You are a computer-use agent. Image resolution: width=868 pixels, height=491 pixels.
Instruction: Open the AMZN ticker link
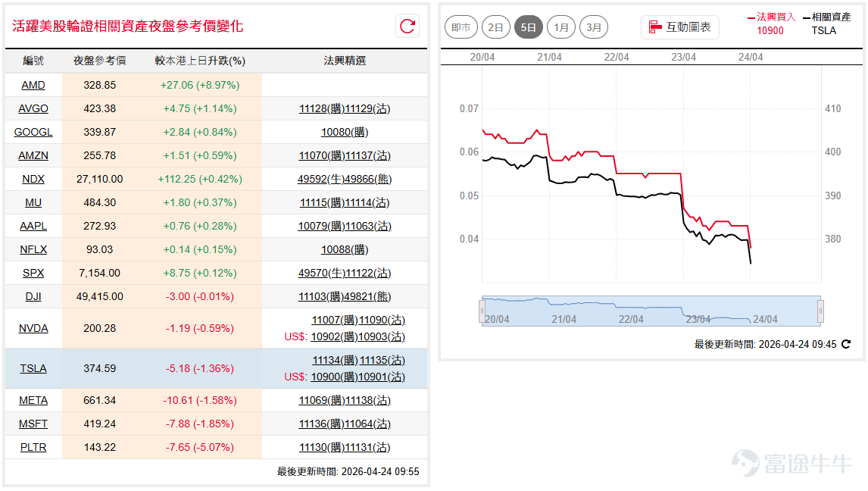(x=33, y=155)
